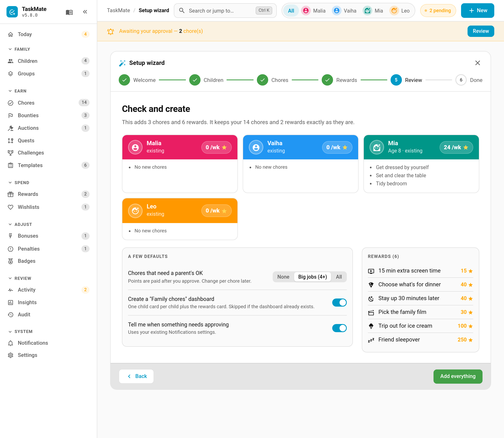Open Badges medal icon in sidebar
504x438 pixels.
[11, 261]
